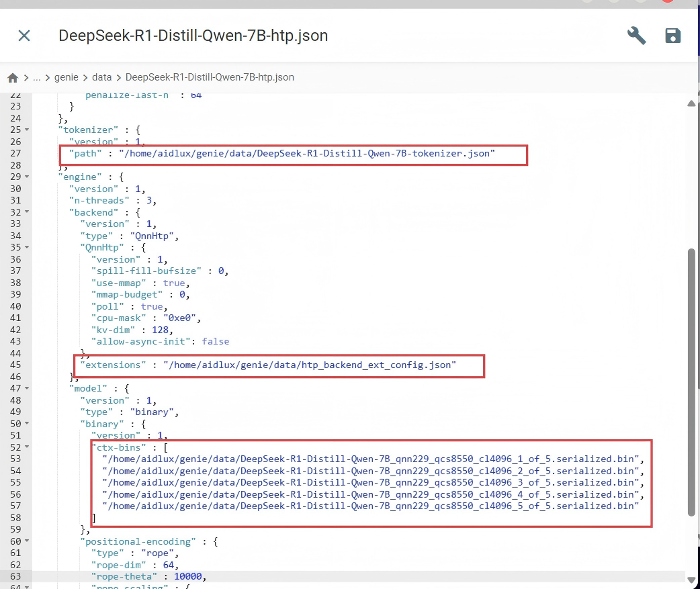Image resolution: width=700 pixels, height=589 pixels.
Task: Collapse the binary block at line 50
Action: (27, 424)
